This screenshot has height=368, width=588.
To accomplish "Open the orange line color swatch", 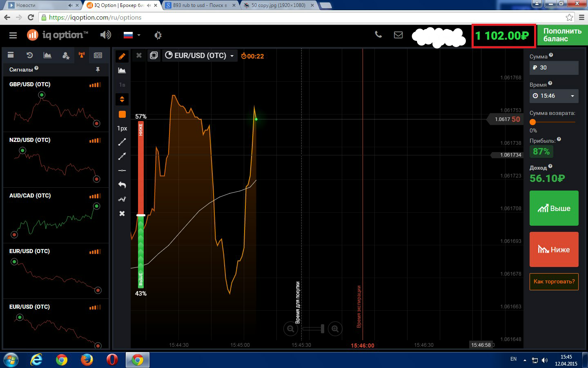I will pyautogui.click(x=122, y=114).
